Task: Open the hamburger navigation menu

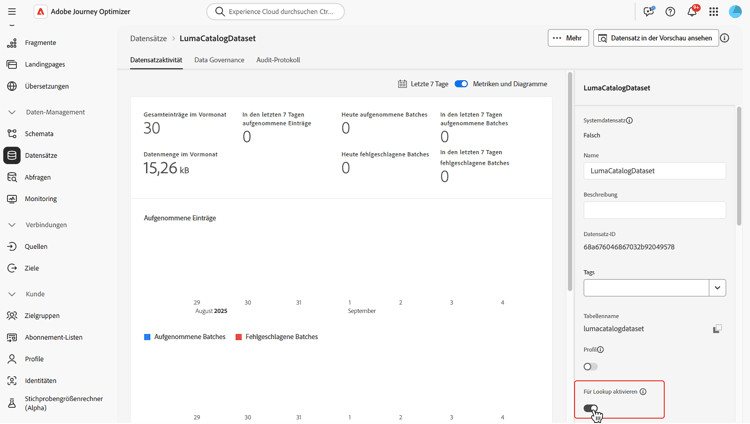Action: click(12, 11)
